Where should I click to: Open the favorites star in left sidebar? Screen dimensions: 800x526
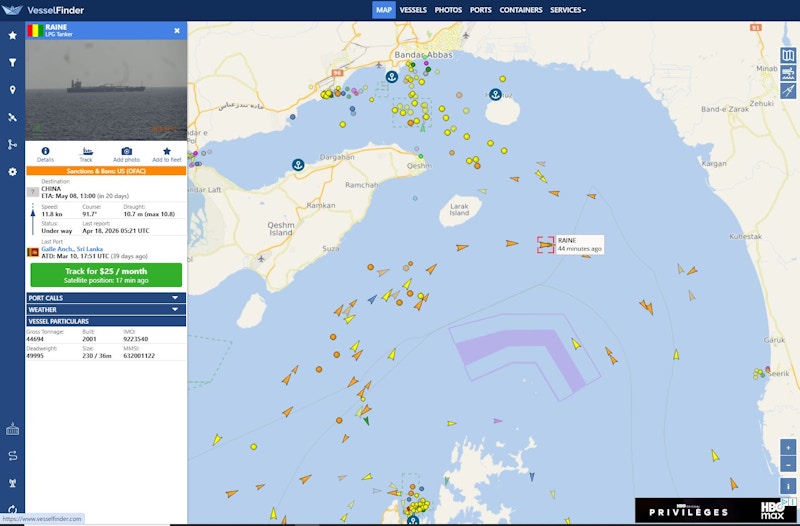pyautogui.click(x=12, y=35)
